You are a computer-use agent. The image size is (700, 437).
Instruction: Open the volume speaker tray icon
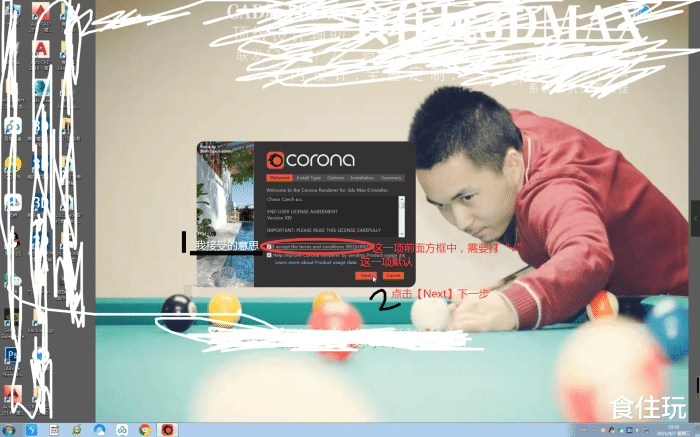[638, 431]
